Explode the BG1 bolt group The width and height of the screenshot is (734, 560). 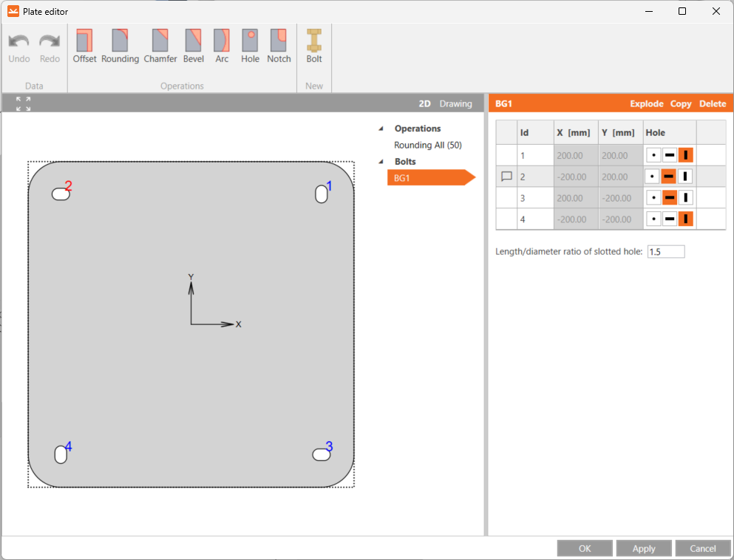click(x=646, y=103)
